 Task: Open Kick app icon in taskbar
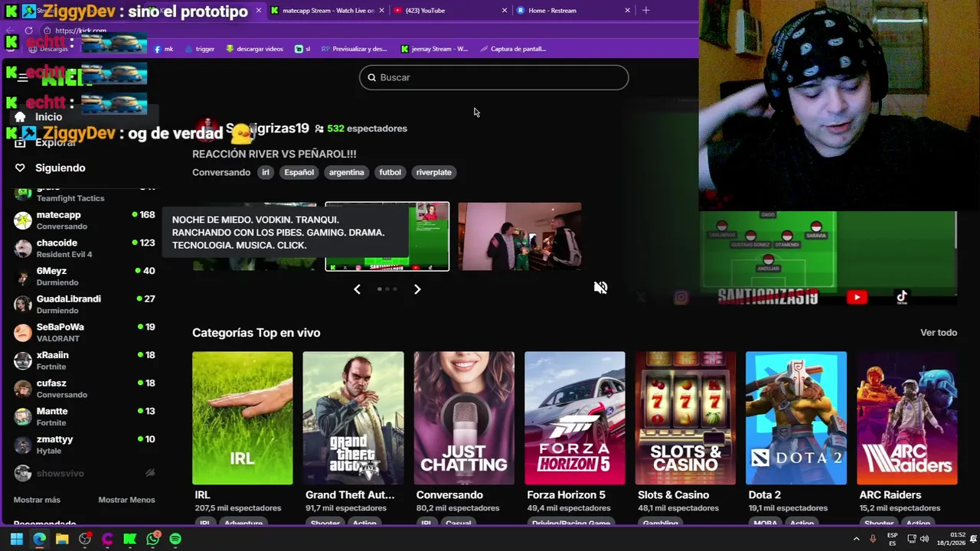pos(130,539)
